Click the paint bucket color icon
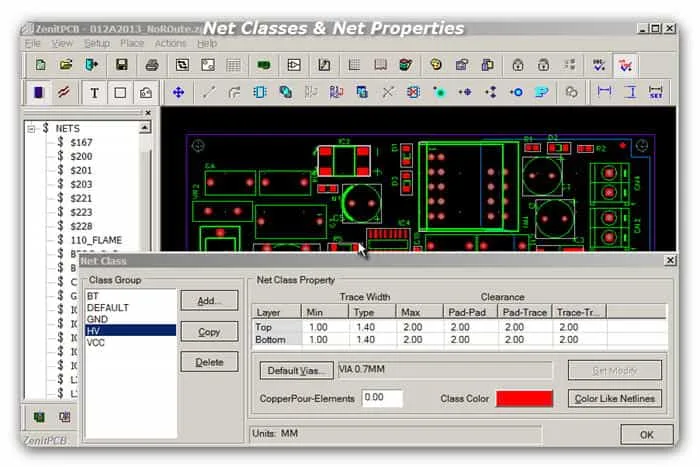700x467 pixels. click(x=405, y=65)
